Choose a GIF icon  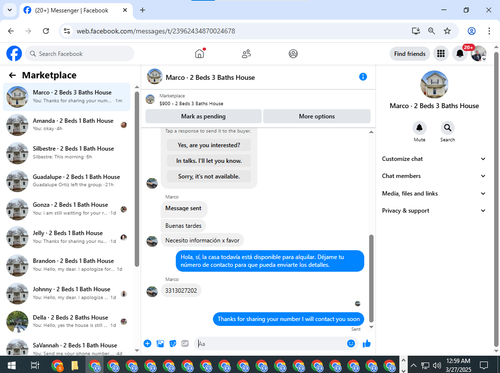point(185,344)
